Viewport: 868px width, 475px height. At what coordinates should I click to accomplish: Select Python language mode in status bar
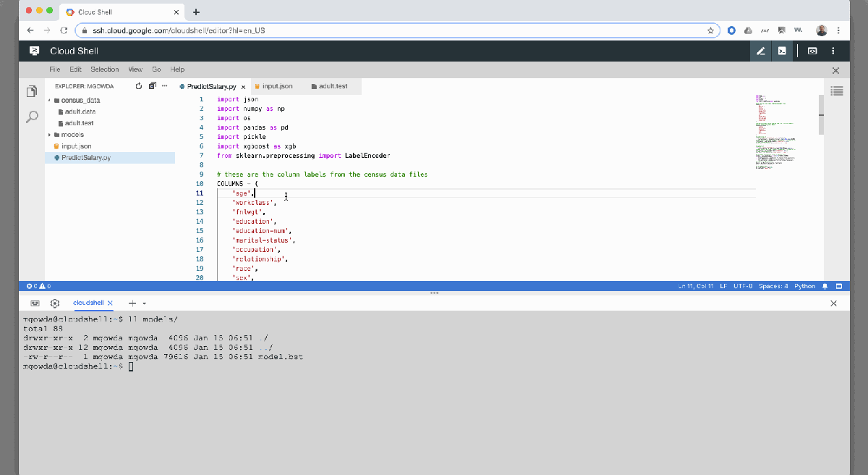[805, 286]
